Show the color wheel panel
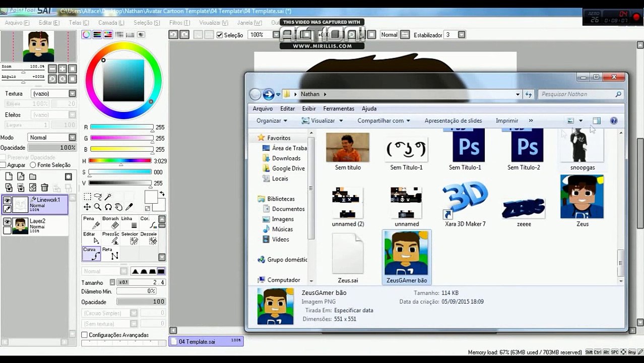 [86, 34]
